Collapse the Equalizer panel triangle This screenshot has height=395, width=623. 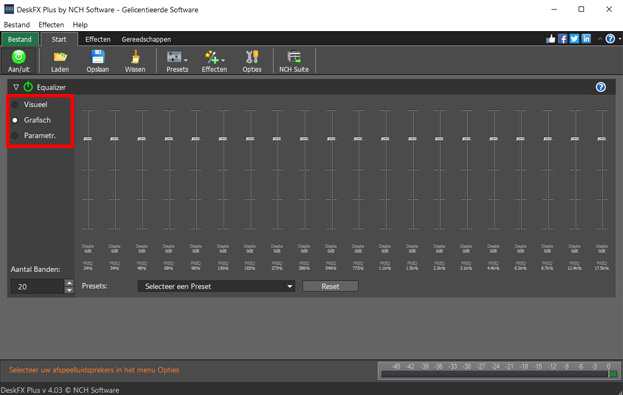pyautogui.click(x=16, y=87)
